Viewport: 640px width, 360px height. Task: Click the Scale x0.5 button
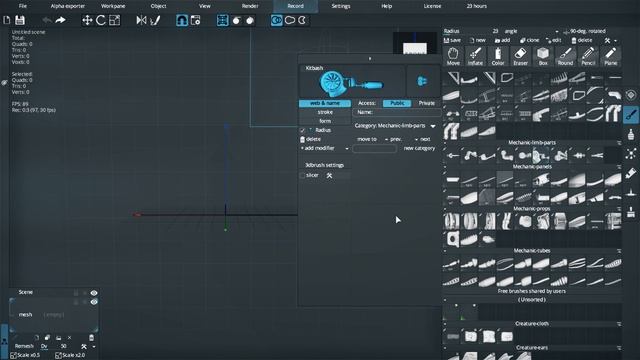point(25,356)
